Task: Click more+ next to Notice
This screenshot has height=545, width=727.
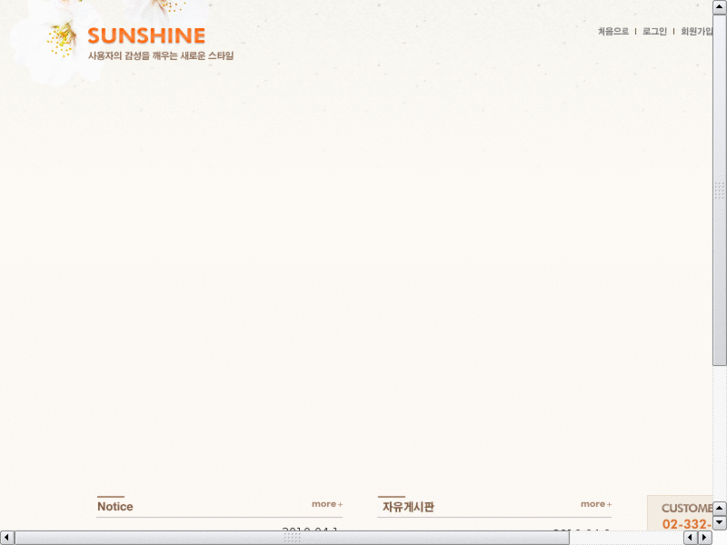Action: (327, 504)
